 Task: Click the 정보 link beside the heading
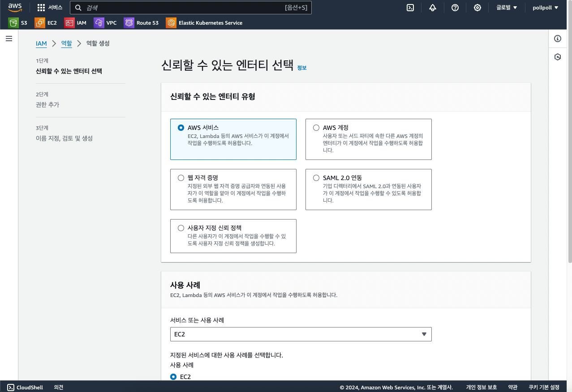click(302, 68)
